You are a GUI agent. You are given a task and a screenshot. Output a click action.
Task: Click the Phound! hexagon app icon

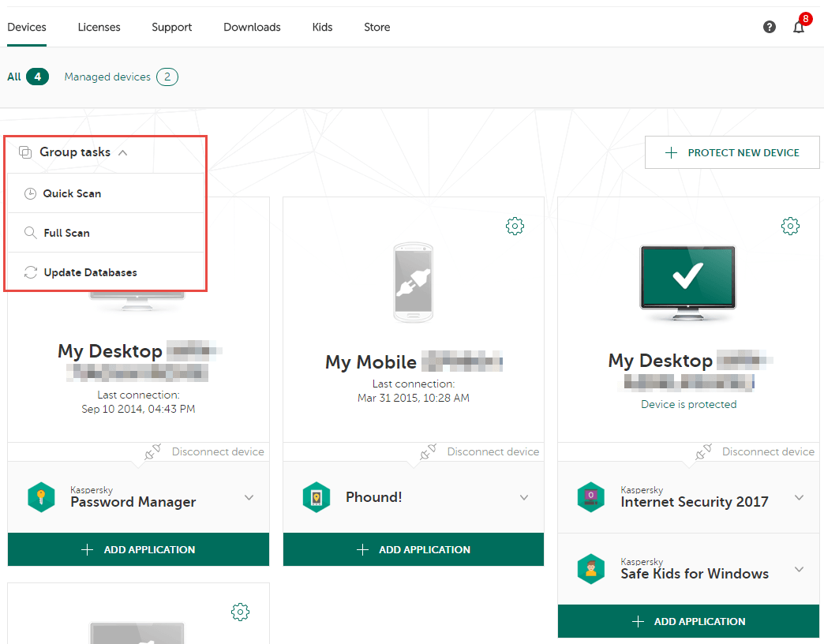(316, 497)
